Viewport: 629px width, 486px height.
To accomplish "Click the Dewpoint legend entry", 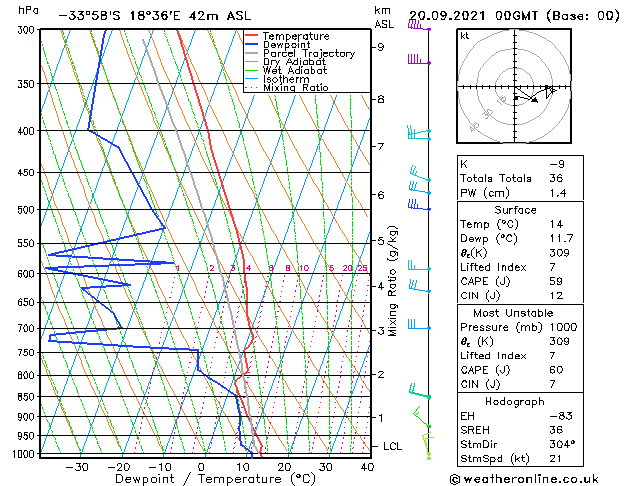I will coord(278,45).
